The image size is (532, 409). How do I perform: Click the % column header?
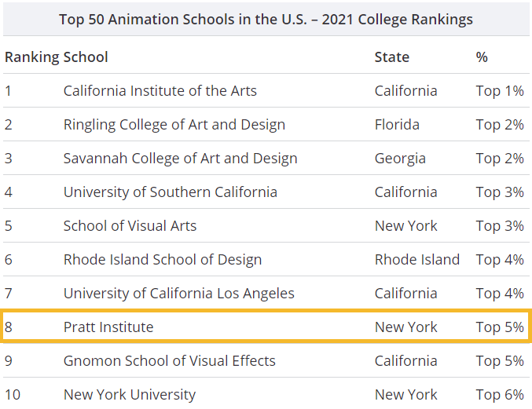pos(482,57)
